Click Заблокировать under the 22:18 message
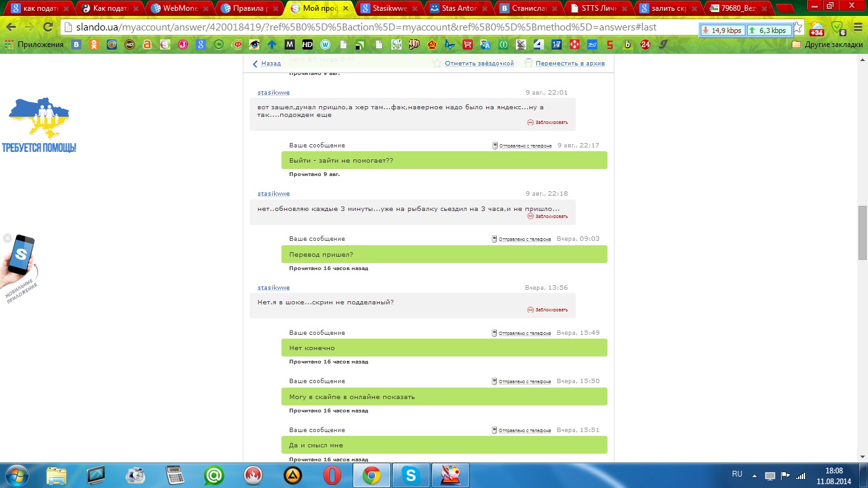The image size is (868, 488). (548, 216)
